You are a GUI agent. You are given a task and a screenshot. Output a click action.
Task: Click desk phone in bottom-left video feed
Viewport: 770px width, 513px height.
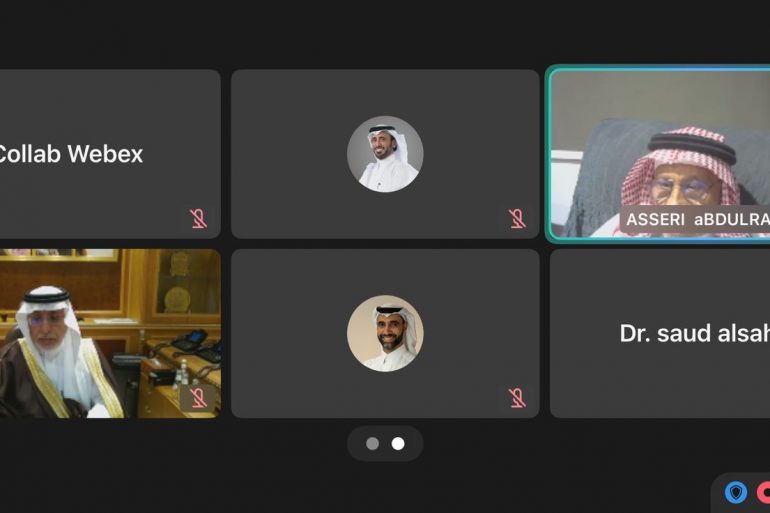[x=190, y=341]
